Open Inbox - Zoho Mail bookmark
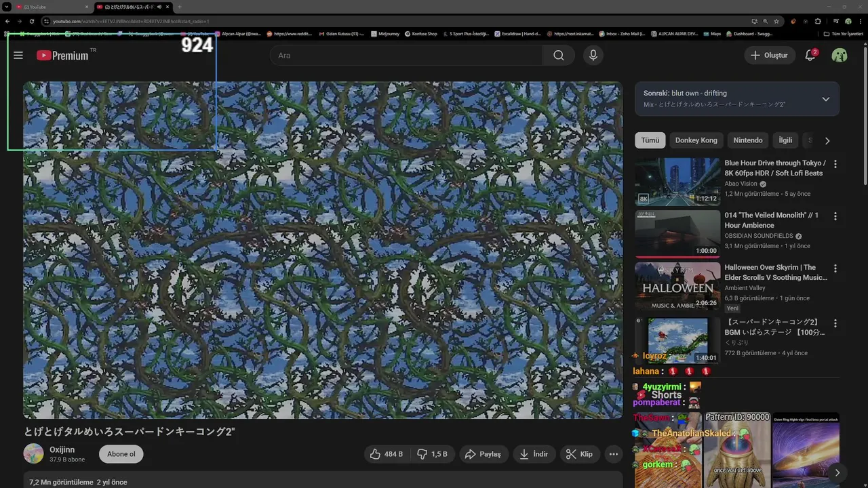 (621, 33)
